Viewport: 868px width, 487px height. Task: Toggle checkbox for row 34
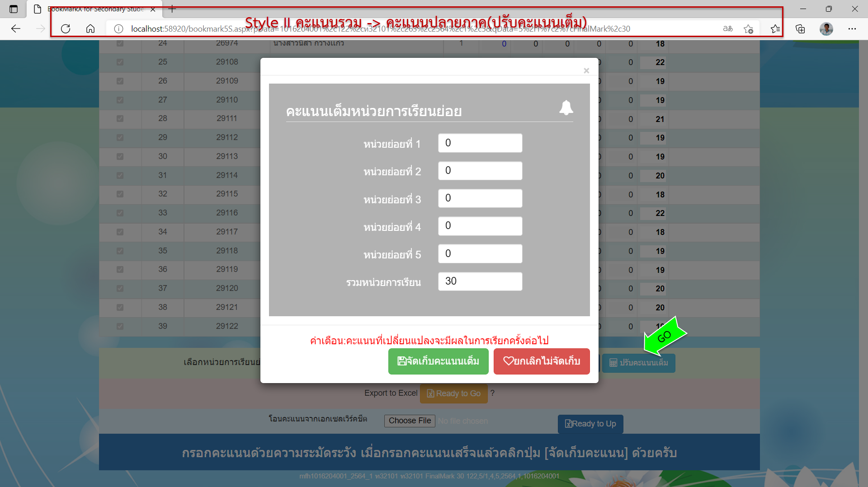(x=120, y=232)
